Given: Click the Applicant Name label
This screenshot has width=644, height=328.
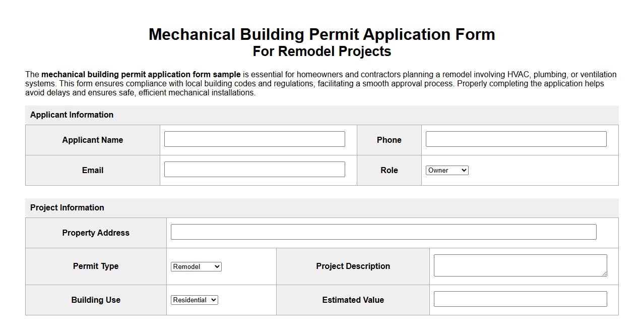Looking at the screenshot, I should point(93,140).
